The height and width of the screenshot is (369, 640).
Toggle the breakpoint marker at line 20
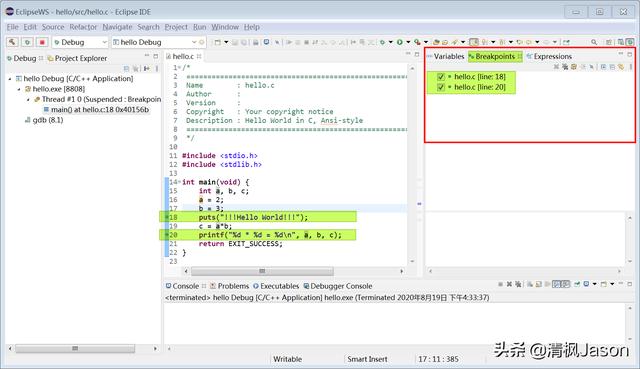pos(167,235)
